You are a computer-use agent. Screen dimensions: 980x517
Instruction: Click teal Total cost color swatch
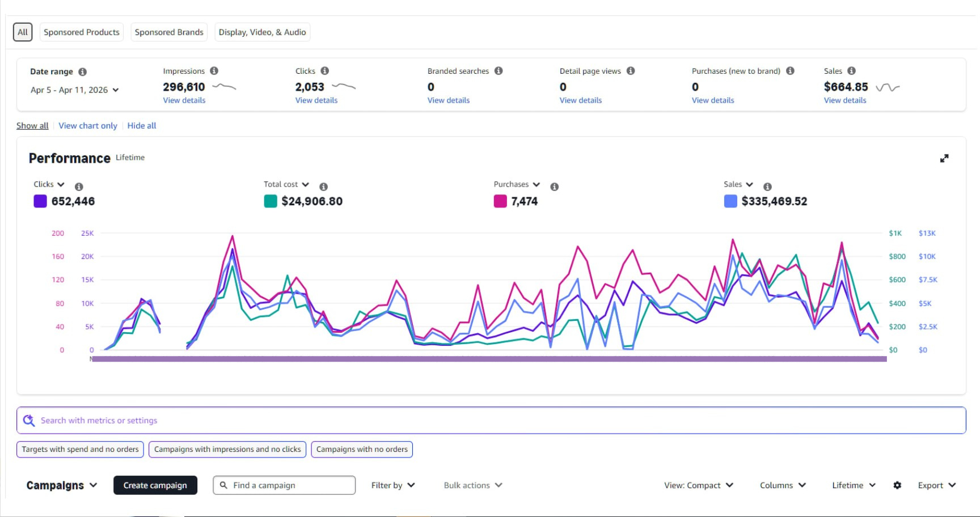click(x=271, y=201)
